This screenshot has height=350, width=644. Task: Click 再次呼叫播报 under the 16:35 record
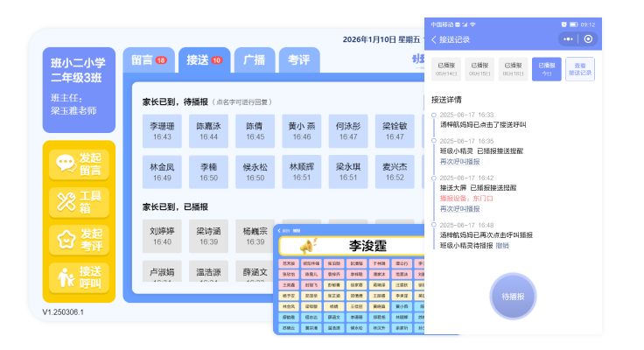459,161
